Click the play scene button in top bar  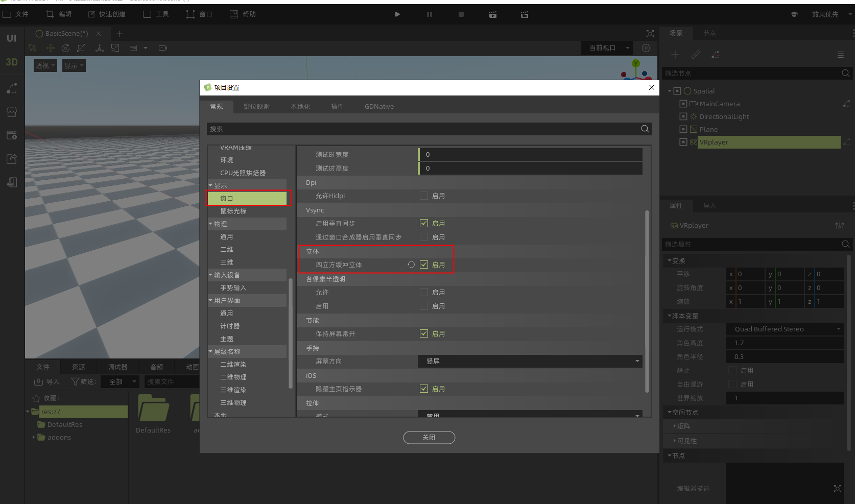tap(397, 14)
